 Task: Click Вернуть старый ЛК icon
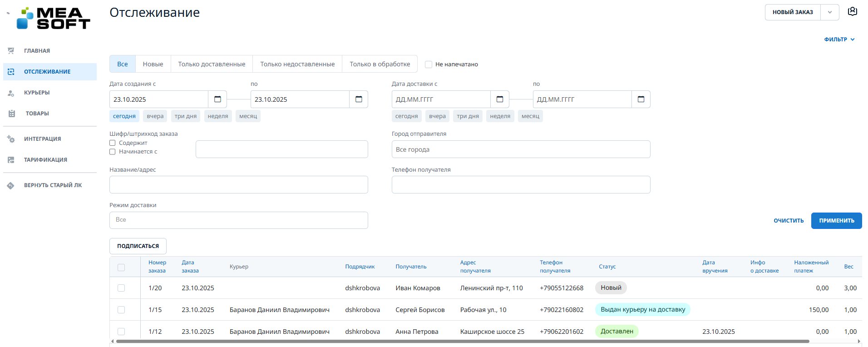[x=11, y=185]
